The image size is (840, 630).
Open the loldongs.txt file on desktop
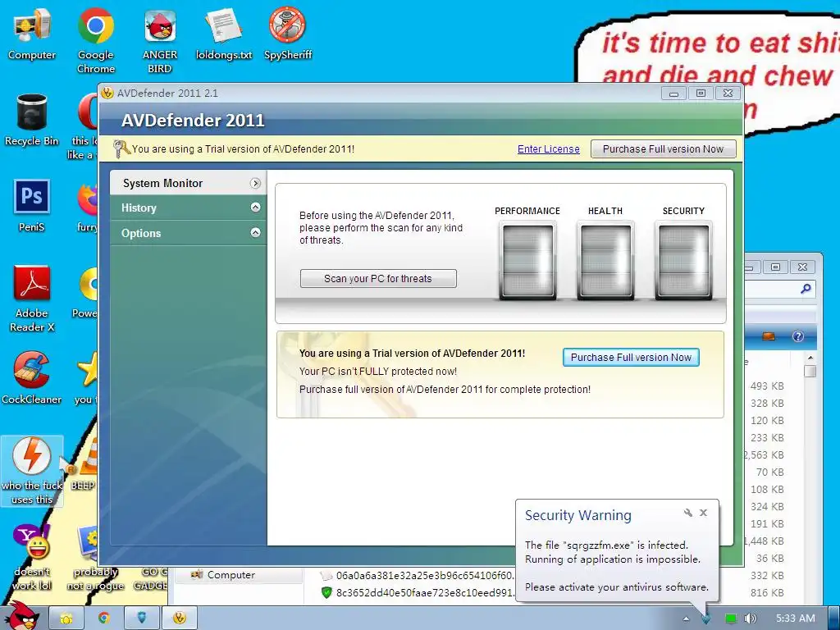(x=223, y=34)
